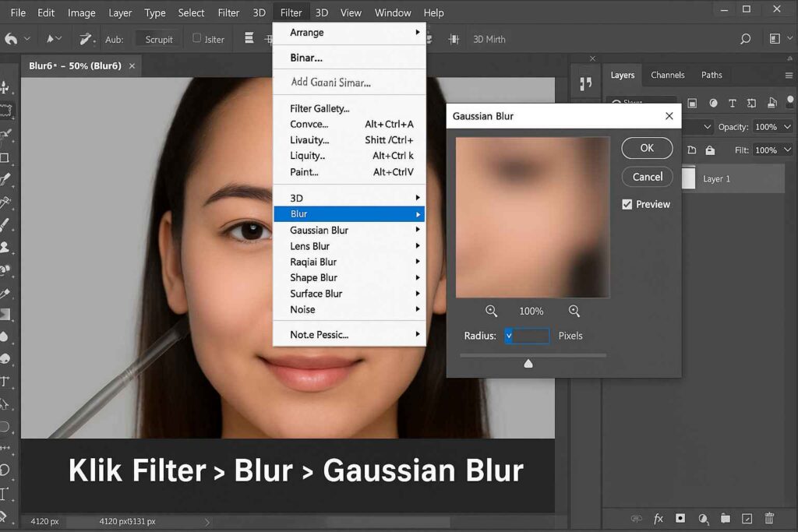
Task: Click Cancel in Gaussian Blur dialog
Action: click(x=648, y=177)
